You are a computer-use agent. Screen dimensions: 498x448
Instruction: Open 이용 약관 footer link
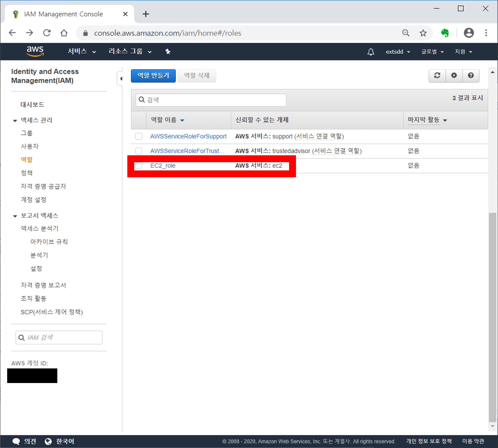(473, 441)
